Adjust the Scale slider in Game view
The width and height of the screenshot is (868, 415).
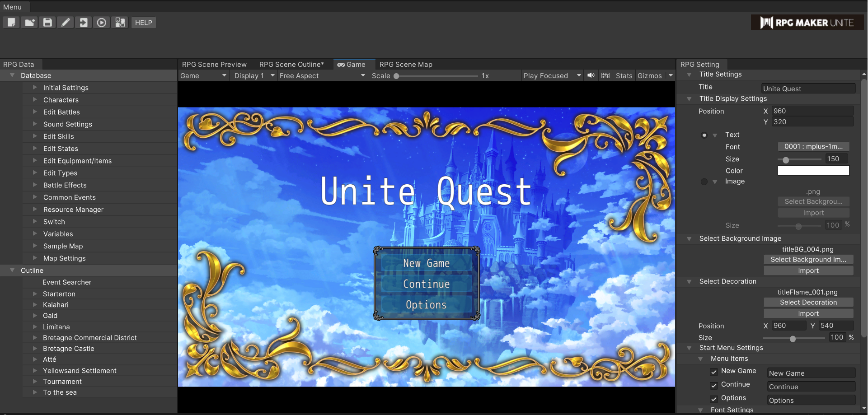coord(436,76)
